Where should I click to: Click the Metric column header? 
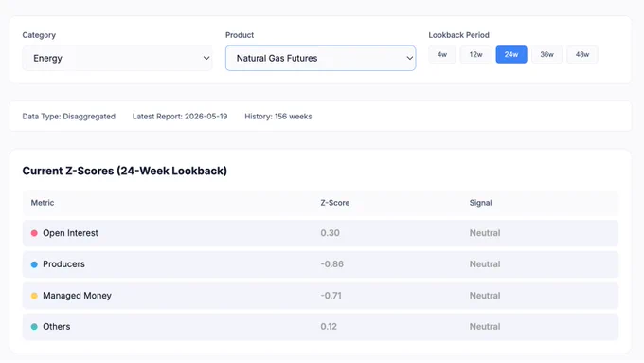(x=43, y=203)
